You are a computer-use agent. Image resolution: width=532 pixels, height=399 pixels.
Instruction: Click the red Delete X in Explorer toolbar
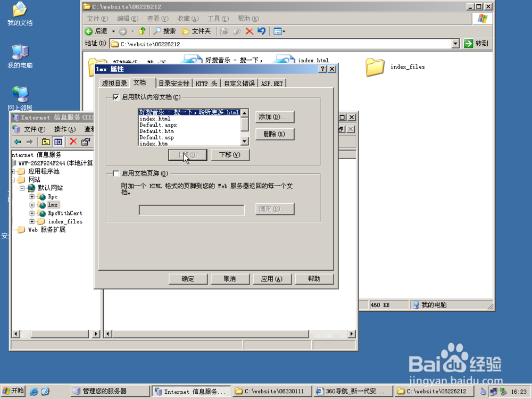pyautogui.click(x=250, y=31)
